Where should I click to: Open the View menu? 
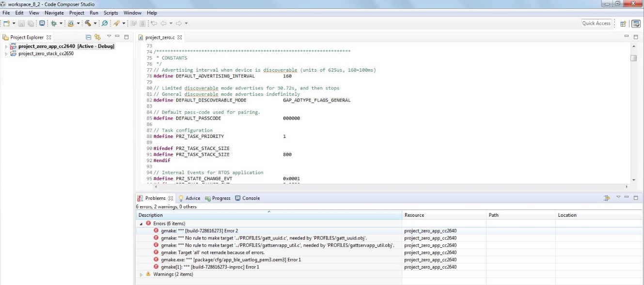click(x=34, y=13)
